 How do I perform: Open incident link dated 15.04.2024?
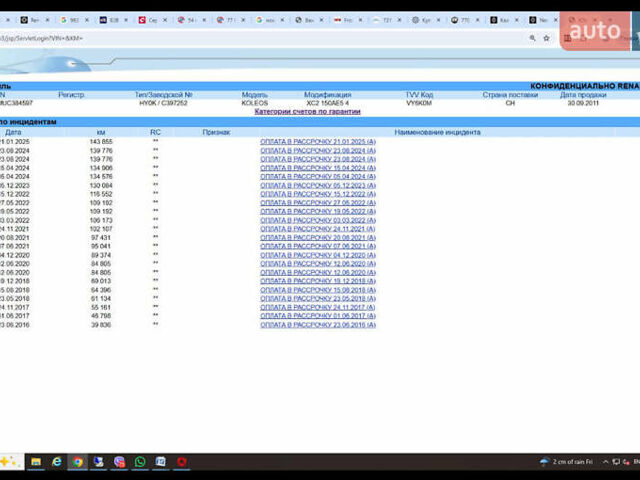coord(318,168)
